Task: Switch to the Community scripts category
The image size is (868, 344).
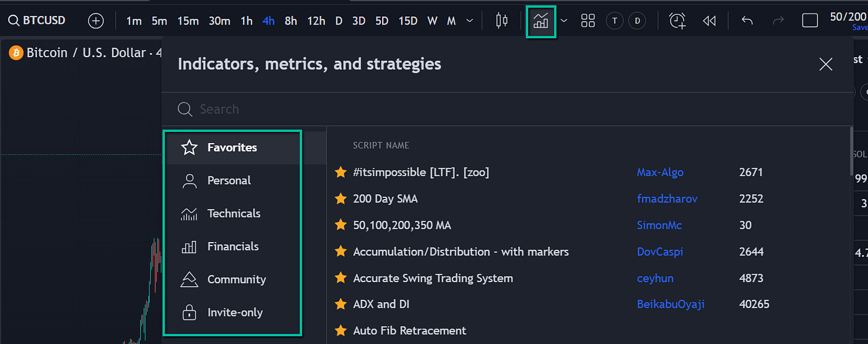Action: (236, 279)
